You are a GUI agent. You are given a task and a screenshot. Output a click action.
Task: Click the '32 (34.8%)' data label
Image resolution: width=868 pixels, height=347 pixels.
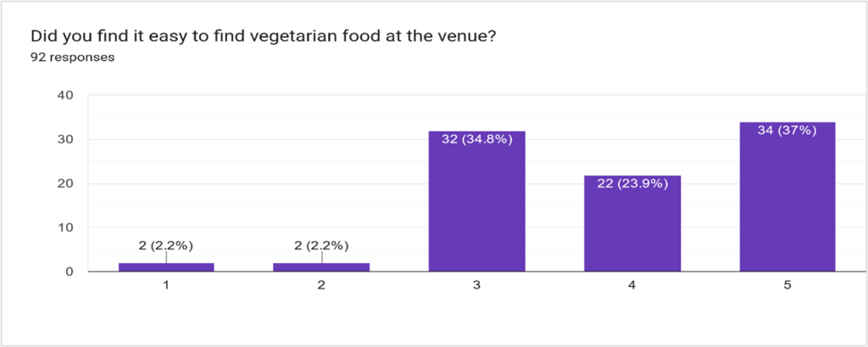(x=477, y=139)
